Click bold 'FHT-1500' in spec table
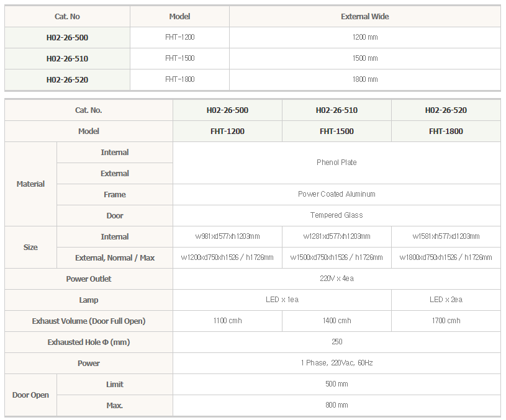The height and width of the screenshot is (420, 506). click(337, 132)
